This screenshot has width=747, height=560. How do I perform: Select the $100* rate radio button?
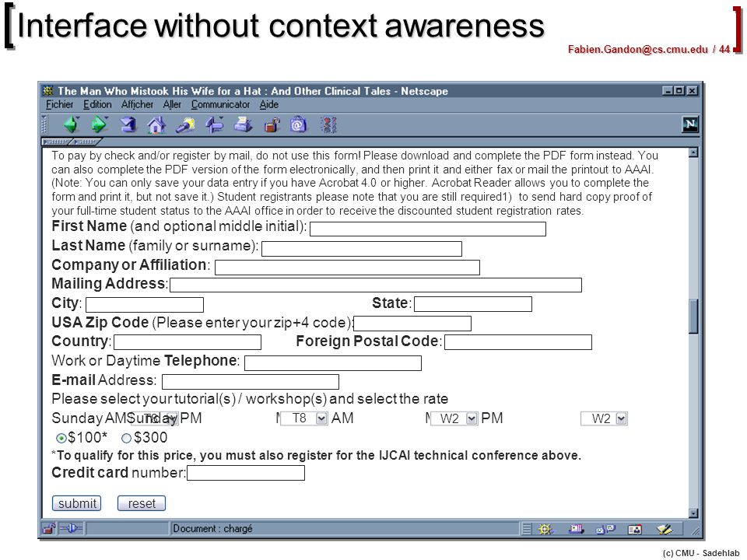pos(61,438)
